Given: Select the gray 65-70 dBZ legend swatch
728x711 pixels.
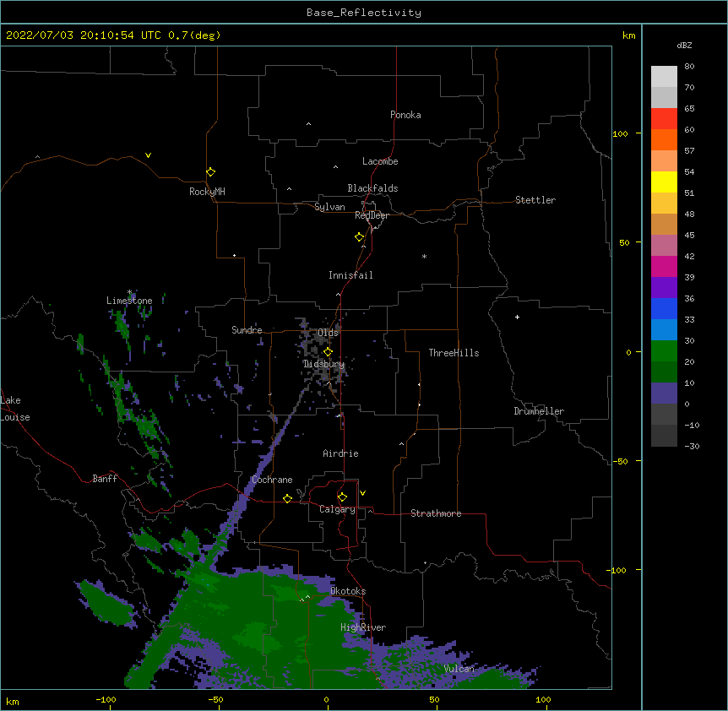Looking at the screenshot, I should click(x=664, y=97).
